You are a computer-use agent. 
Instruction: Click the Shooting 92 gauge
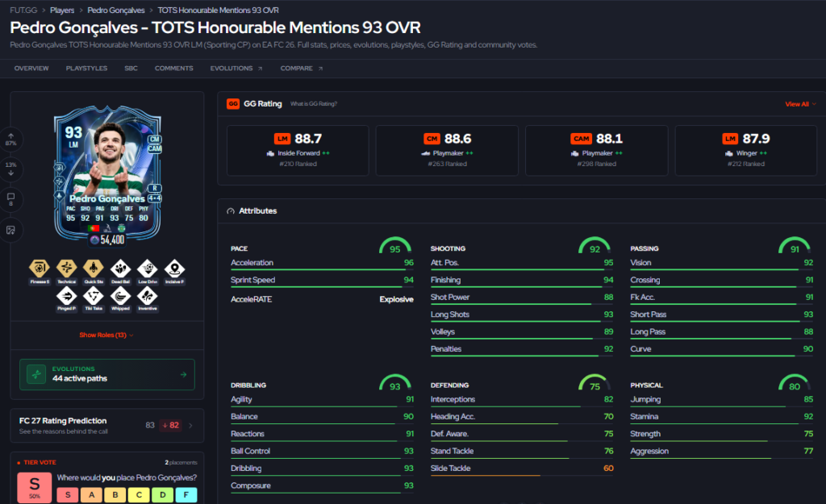(x=594, y=246)
